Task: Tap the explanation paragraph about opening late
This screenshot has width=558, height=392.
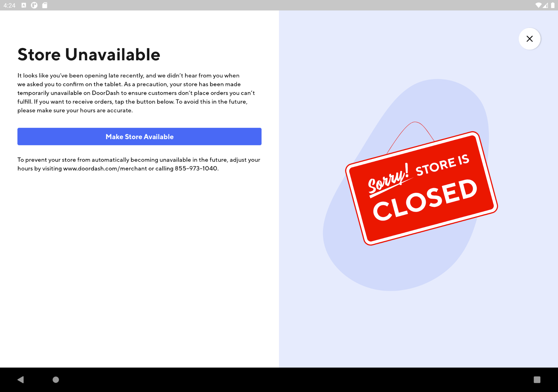Action: (136, 93)
